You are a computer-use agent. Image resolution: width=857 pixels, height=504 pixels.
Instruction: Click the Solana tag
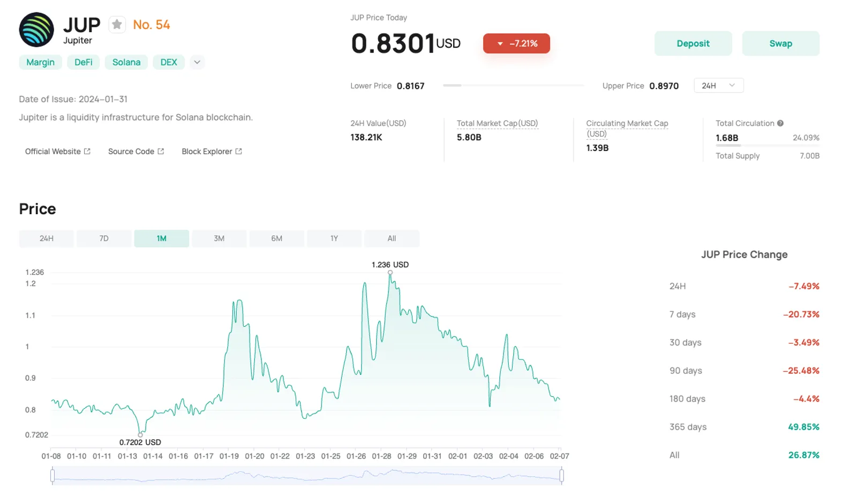pyautogui.click(x=126, y=62)
